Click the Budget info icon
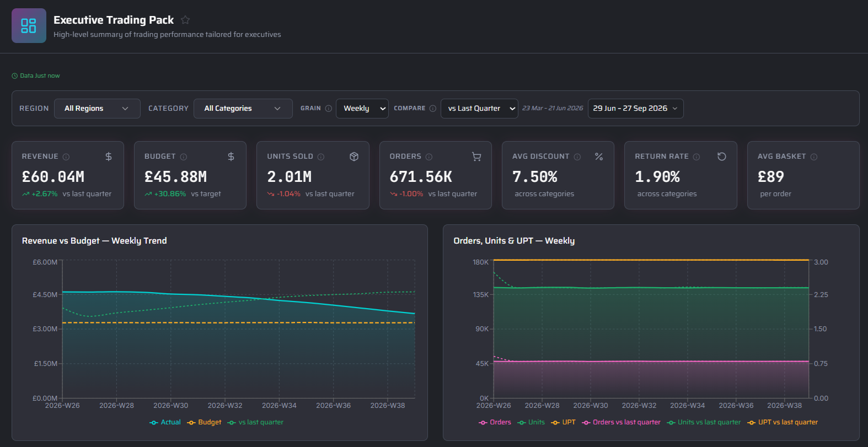 tap(184, 157)
